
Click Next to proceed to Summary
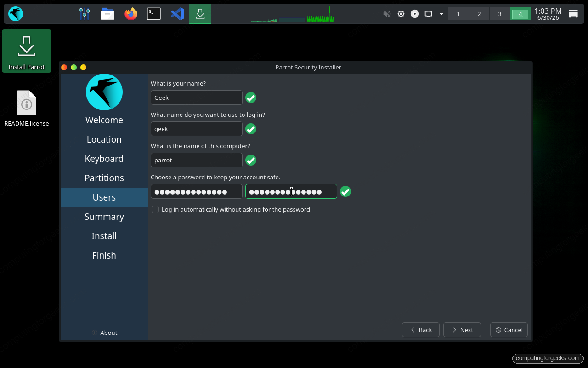pyautogui.click(x=462, y=330)
